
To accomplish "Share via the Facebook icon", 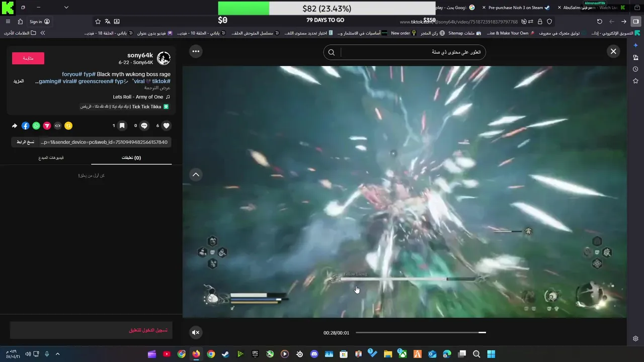I will 25,126.
